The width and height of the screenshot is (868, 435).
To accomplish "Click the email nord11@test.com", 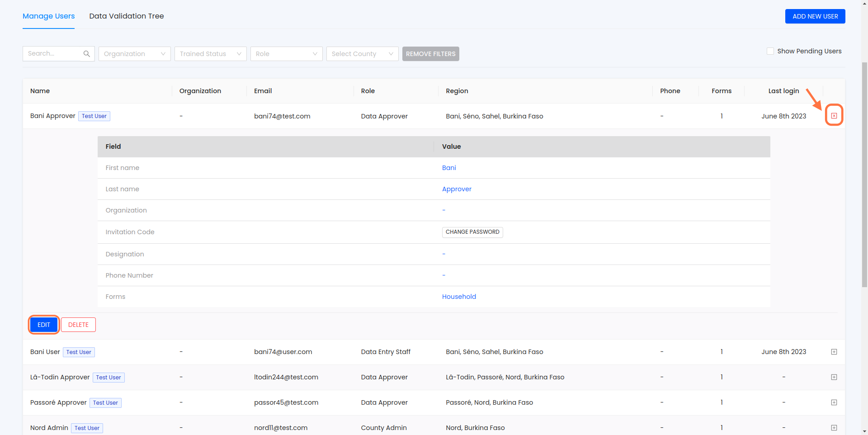I will (x=281, y=428).
